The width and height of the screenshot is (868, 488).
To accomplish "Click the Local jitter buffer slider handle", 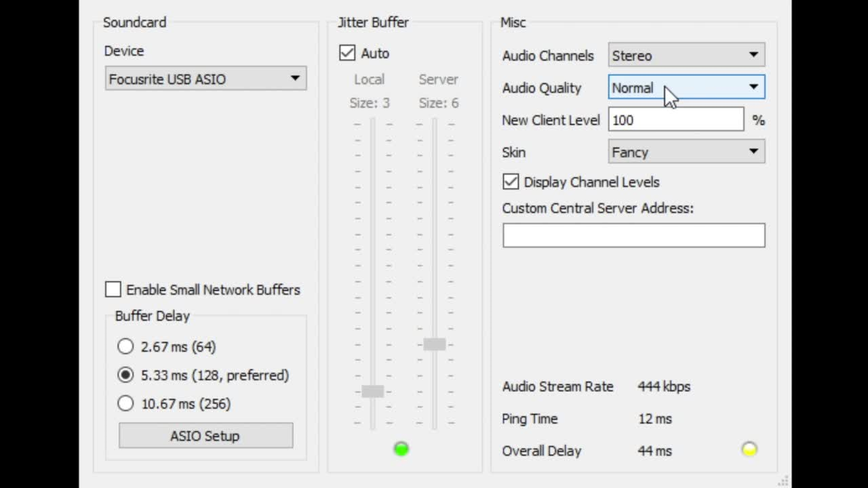I will (372, 391).
